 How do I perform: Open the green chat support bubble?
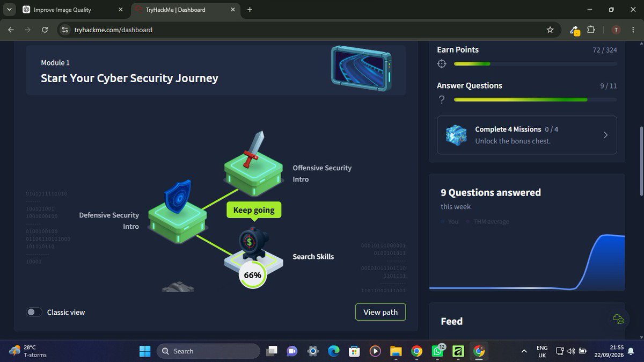[618, 319]
